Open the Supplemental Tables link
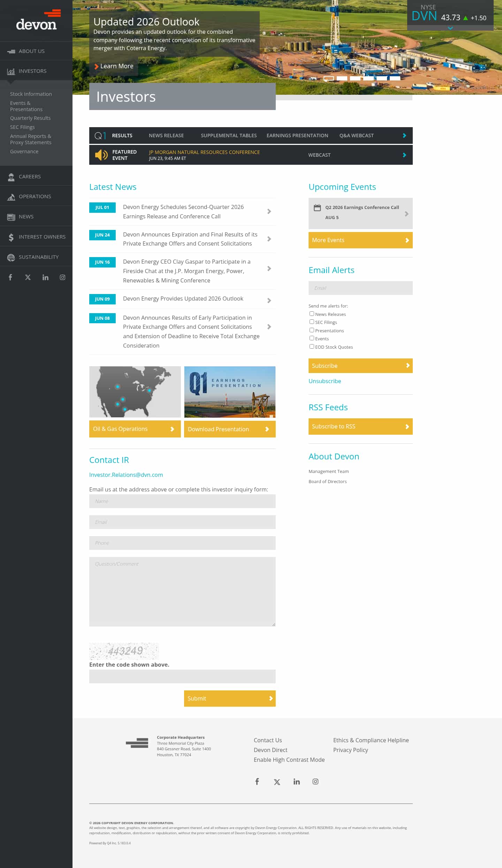Image resolution: width=502 pixels, height=868 pixels. pyautogui.click(x=229, y=135)
